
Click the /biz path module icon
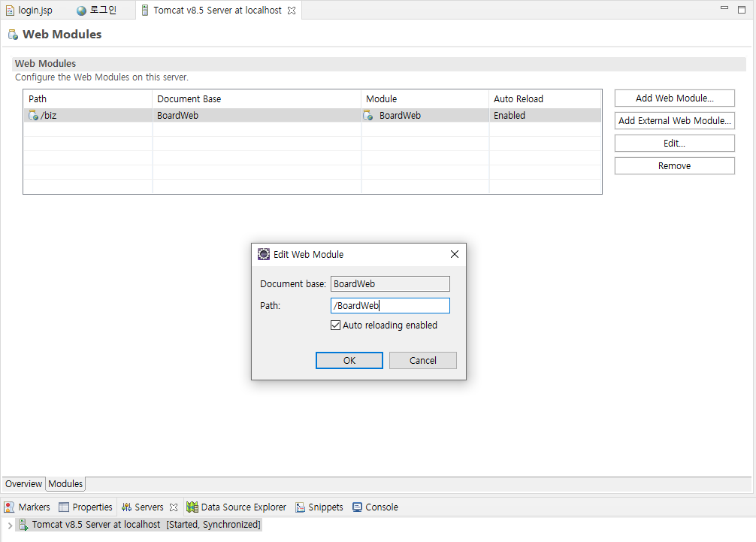33,115
